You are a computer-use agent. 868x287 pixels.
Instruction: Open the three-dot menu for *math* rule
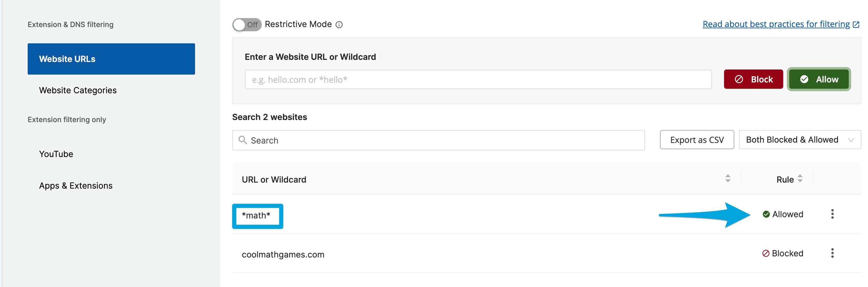832,214
